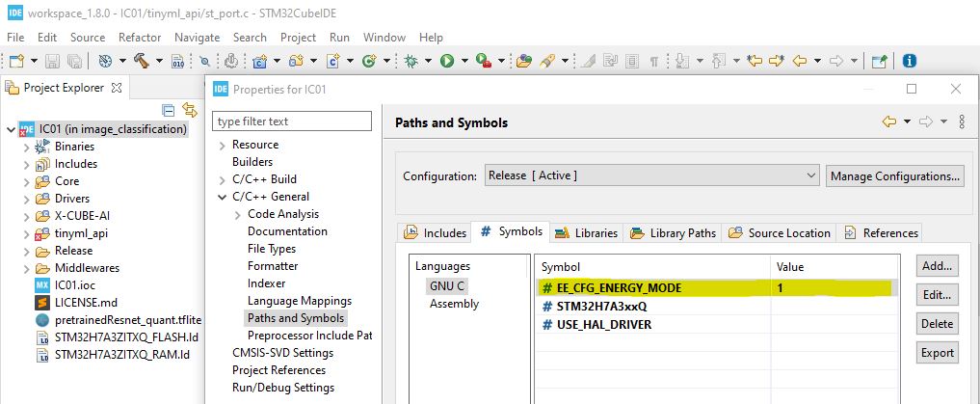Switch to the Library Paths tab
The image size is (980, 404).
pyautogui.click(x=674, y=232)
